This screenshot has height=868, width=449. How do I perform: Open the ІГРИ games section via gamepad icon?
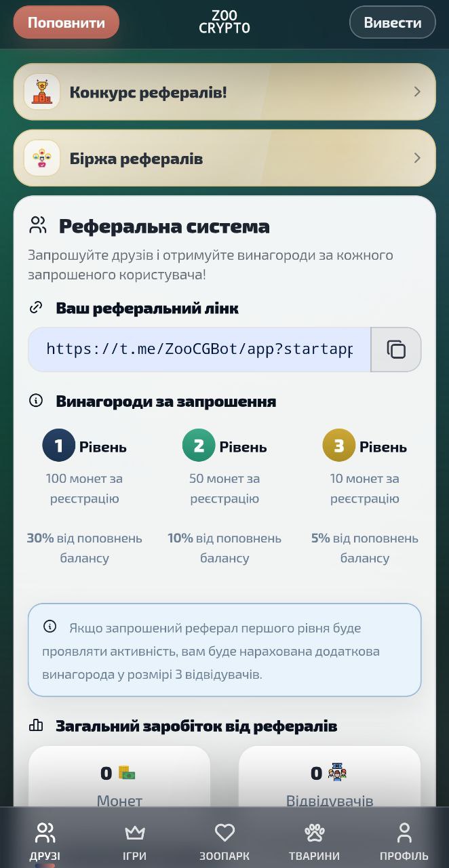pyautogui.click(x=135, y=831)
